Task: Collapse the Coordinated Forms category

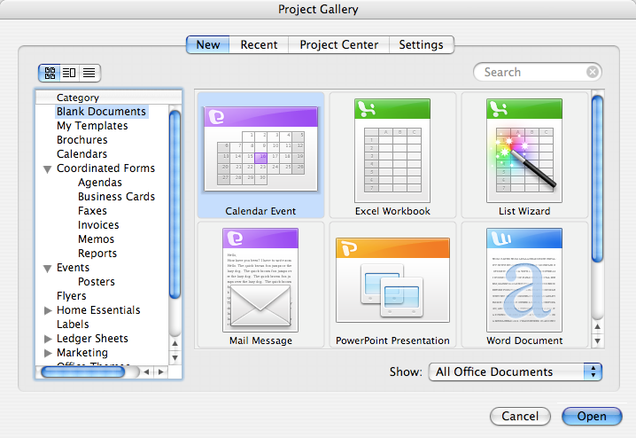Action: [47, 169]
